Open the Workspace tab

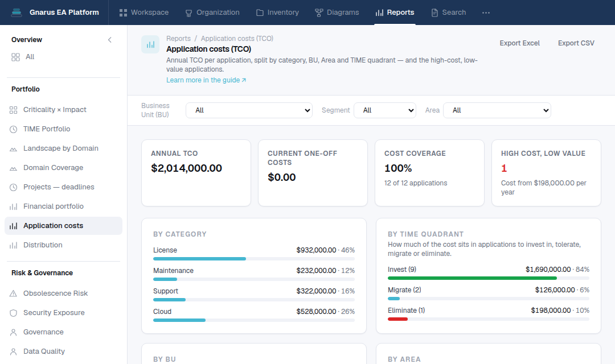(144, 13)
